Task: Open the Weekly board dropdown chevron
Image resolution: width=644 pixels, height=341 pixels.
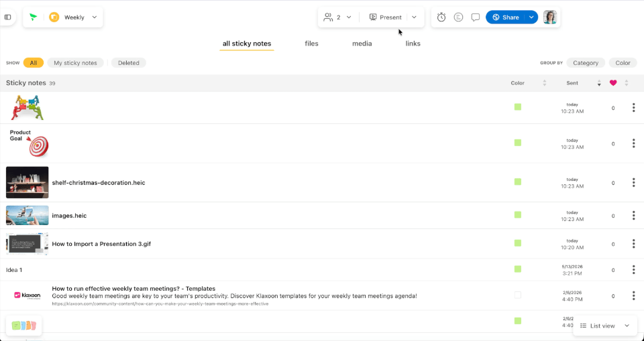Action: 95,17
